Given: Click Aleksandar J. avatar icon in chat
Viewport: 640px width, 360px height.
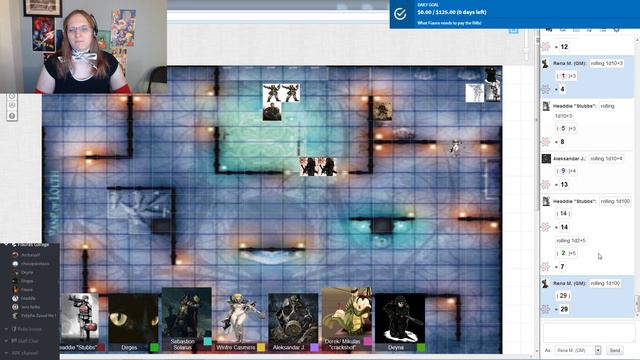Looking at the screenshot, I should coord(546,158).
